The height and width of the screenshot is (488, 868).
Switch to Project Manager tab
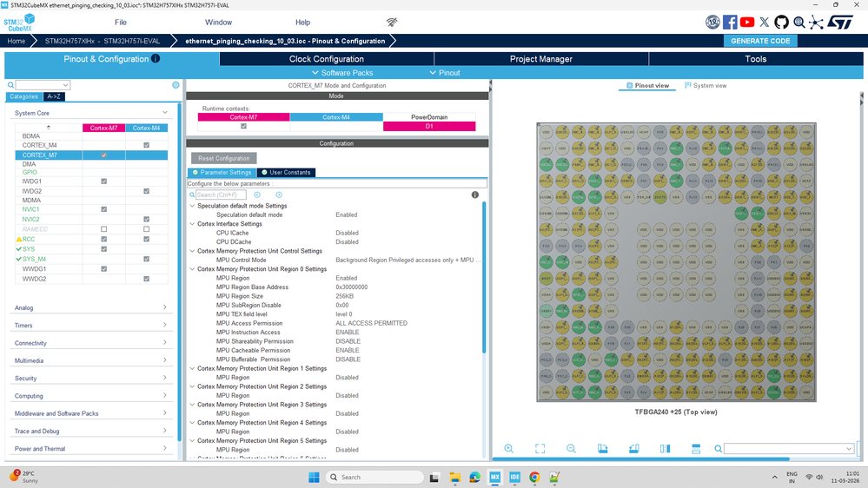click(x=540, y=59)
